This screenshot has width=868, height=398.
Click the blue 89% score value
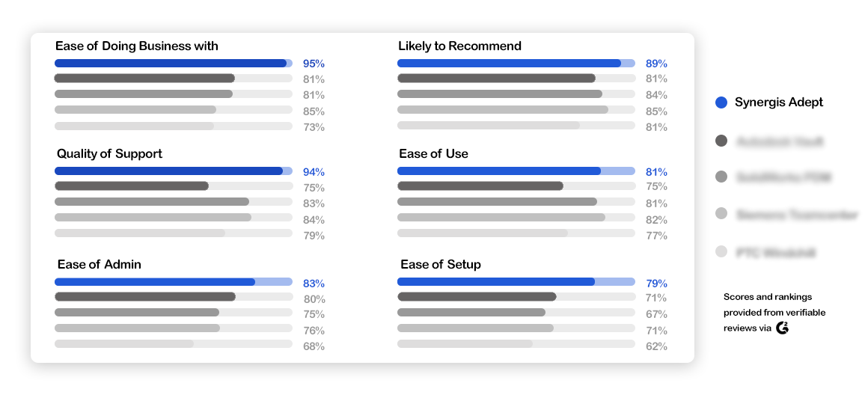pos(656,64)
